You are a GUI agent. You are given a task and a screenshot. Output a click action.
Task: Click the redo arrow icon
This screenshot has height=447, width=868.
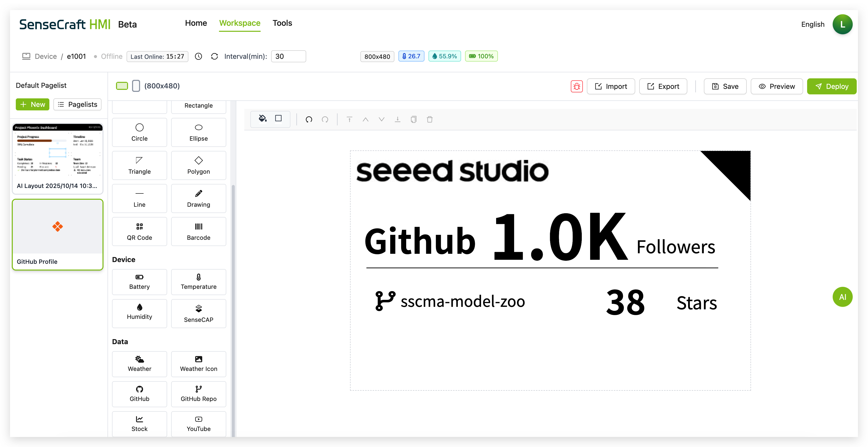click(325, 119)
